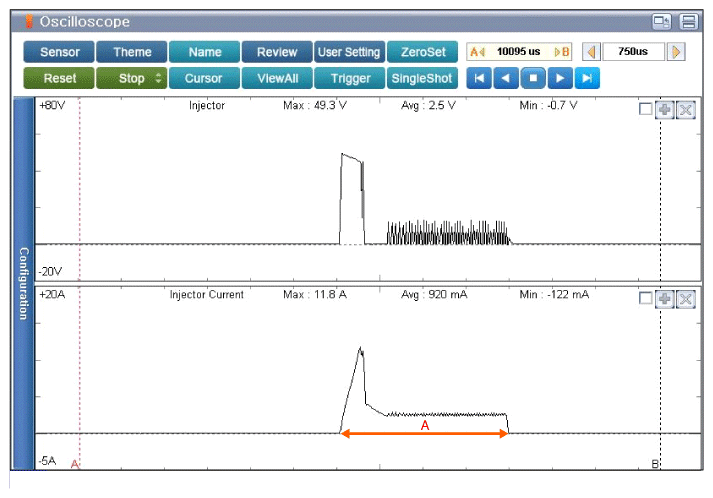Screen dimensions: 713x498
Task: Increase time base with right arrow
Action: pyautogui.click(x=677, y=52)
